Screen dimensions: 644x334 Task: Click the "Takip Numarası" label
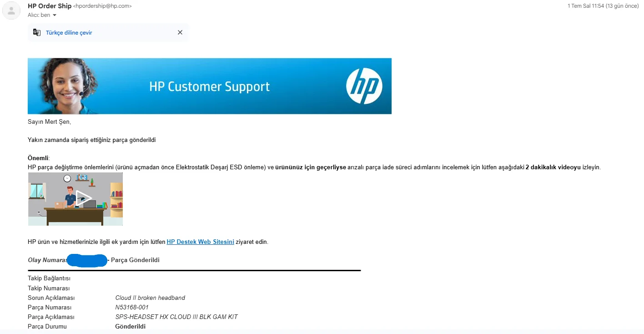[x=49, y=288]
